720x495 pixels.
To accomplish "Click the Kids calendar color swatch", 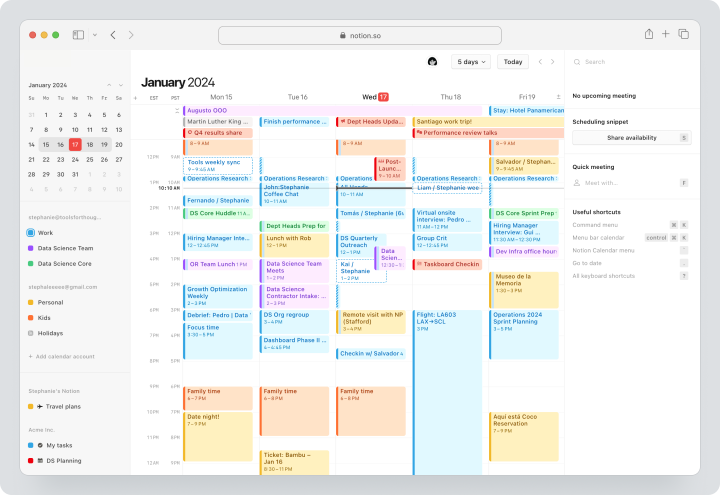I will (x=30, y=318).
